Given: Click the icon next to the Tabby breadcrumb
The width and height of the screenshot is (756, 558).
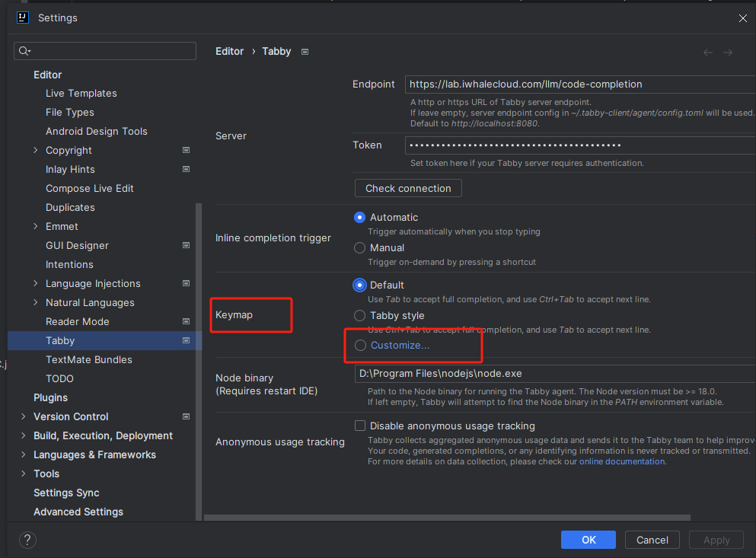Looking at the screenshot, I should (x=305, y=52).
